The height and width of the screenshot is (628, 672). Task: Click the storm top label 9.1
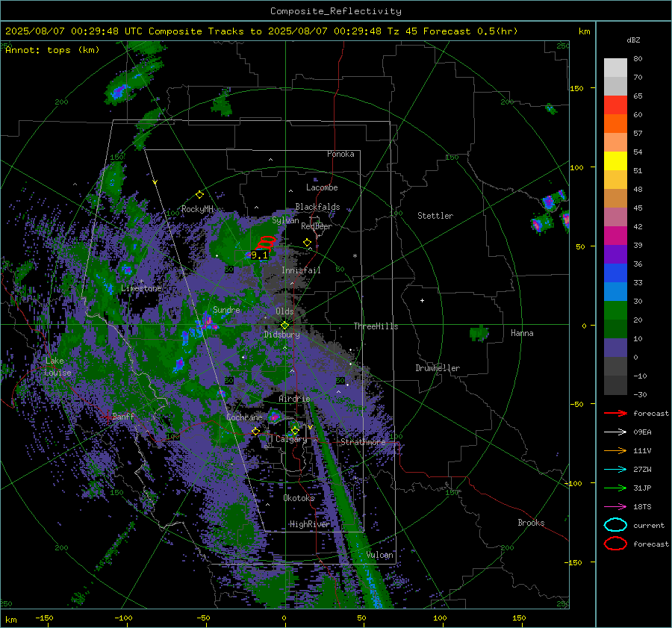tap(259, 255)
